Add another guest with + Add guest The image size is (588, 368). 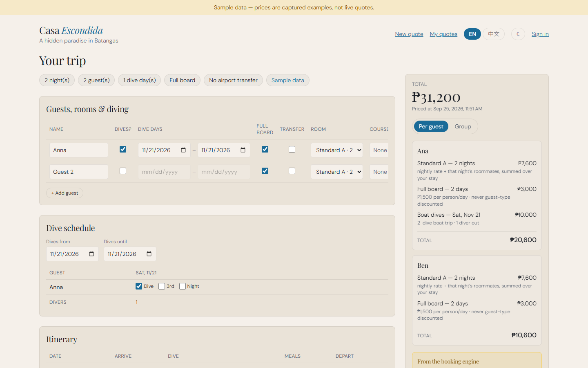coord(65,193)
